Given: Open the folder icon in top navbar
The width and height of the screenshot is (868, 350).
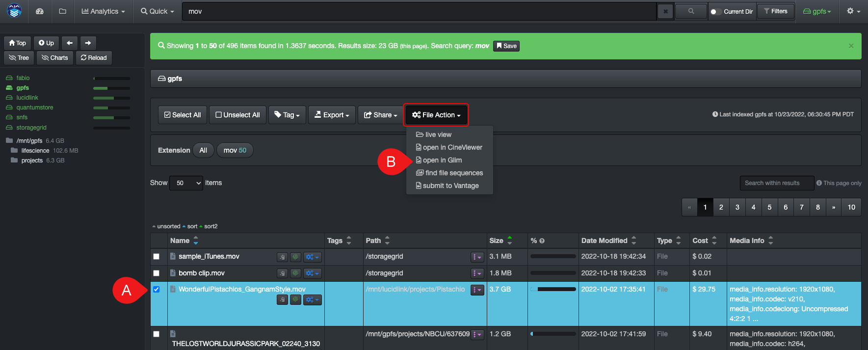Looking at the screenshot, I should coord(62,11).
